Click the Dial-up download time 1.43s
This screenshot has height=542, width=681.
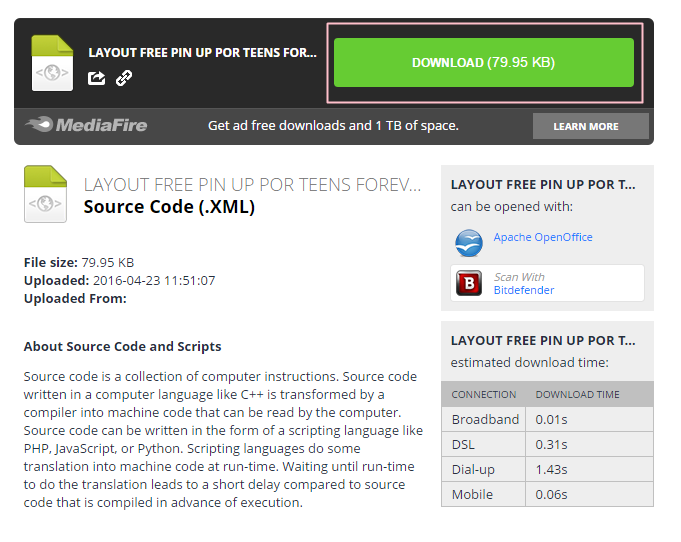pyautogui.click(x=551, y=469)
